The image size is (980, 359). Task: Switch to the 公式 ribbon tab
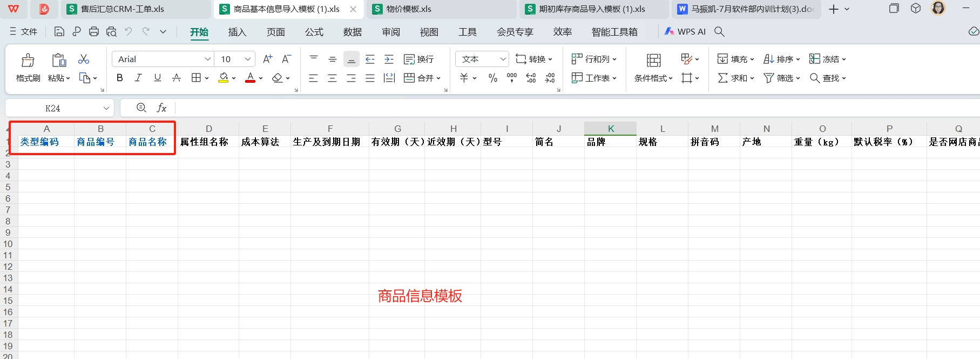tap(314, 32)
